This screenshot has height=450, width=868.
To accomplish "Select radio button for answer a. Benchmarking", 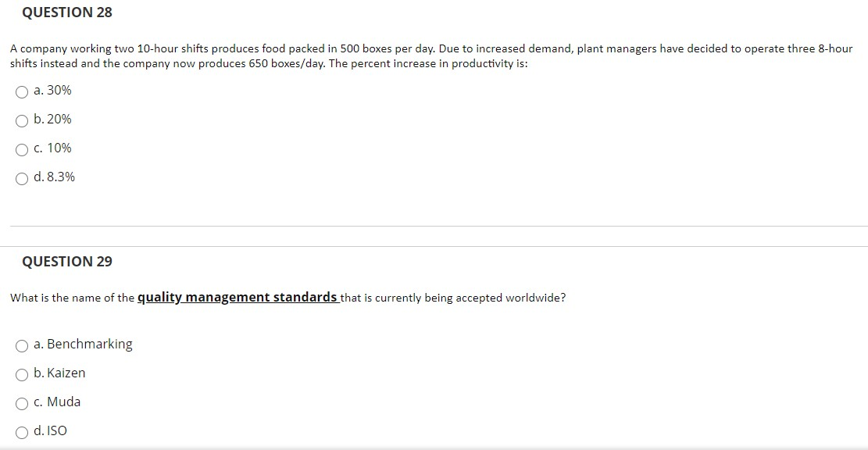I will tap(22, 345).
